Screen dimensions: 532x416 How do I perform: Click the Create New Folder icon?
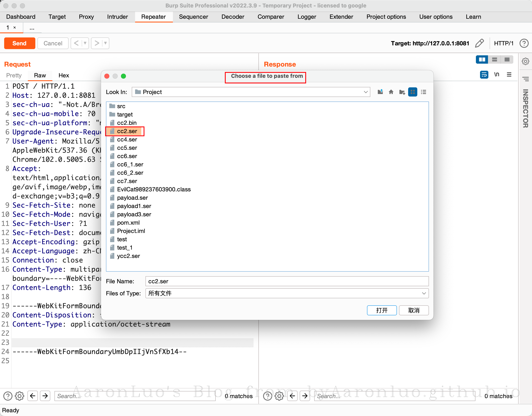point(402,92)
